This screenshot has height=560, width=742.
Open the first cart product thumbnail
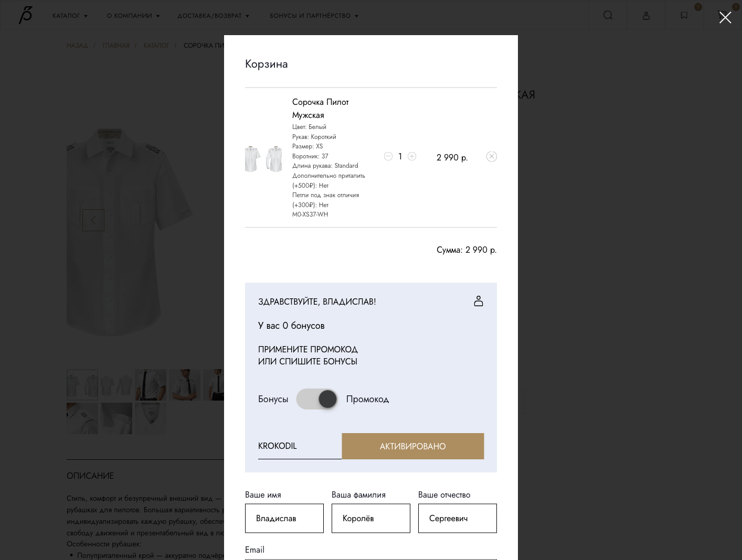click(x=252, y=159)
